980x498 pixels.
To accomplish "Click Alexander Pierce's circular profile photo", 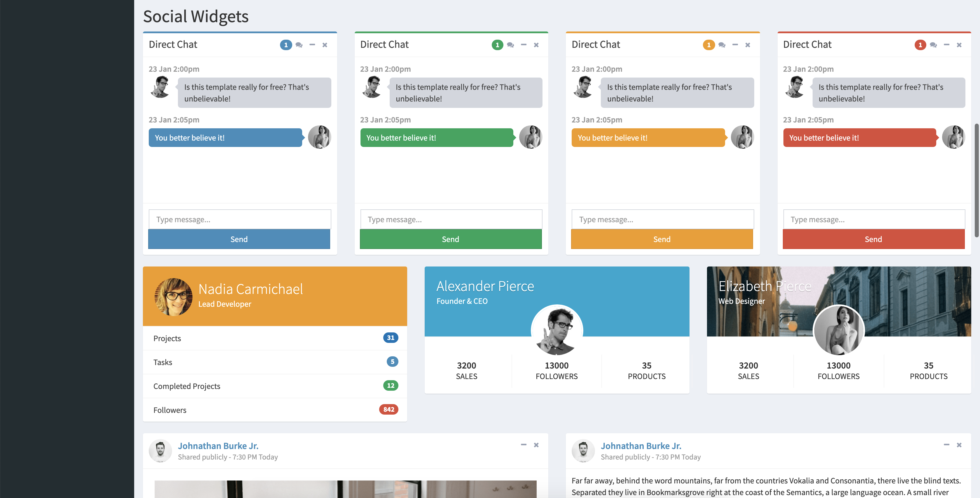I will (557, 330).
